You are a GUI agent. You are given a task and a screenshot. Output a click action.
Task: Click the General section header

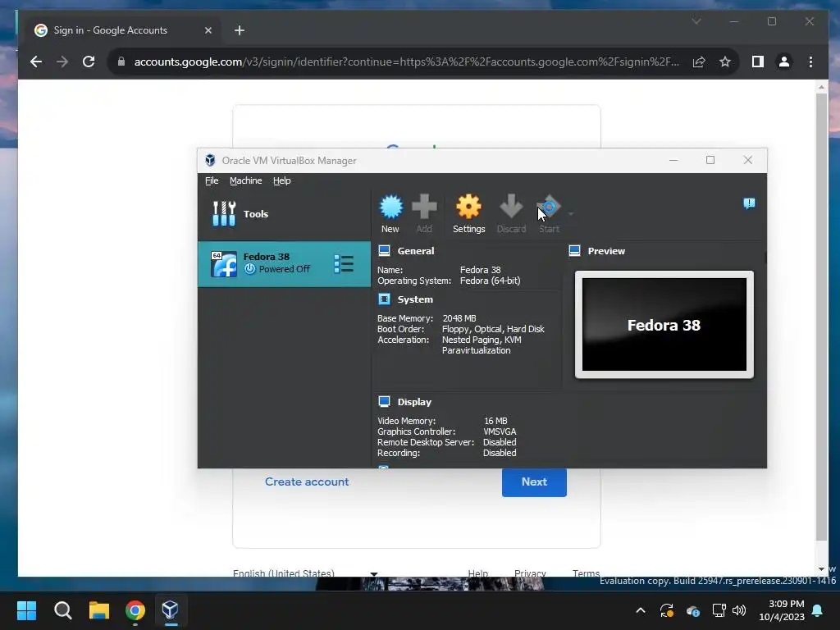coord(416,251)
